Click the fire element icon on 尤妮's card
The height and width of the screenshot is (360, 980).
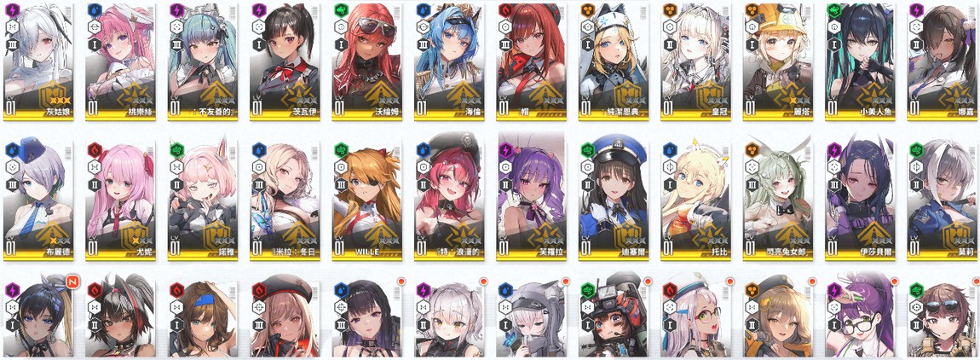click(95, 149)
